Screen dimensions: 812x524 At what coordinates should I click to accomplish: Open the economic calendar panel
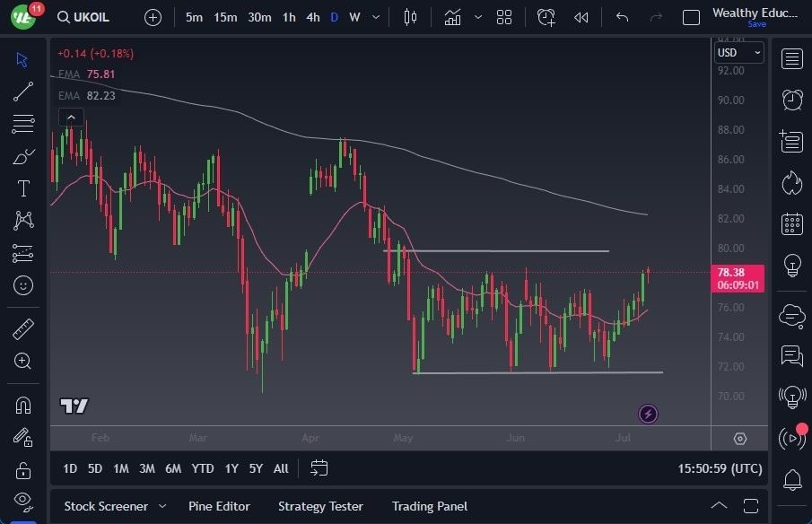pyautogui.click(x=792, y=223)
